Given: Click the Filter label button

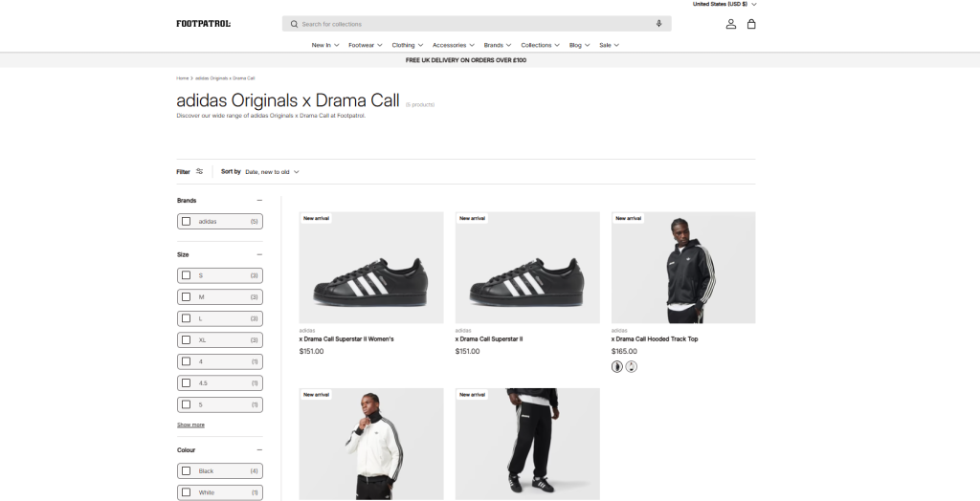Looking at the screenshot, I should (x=183, y=172).
